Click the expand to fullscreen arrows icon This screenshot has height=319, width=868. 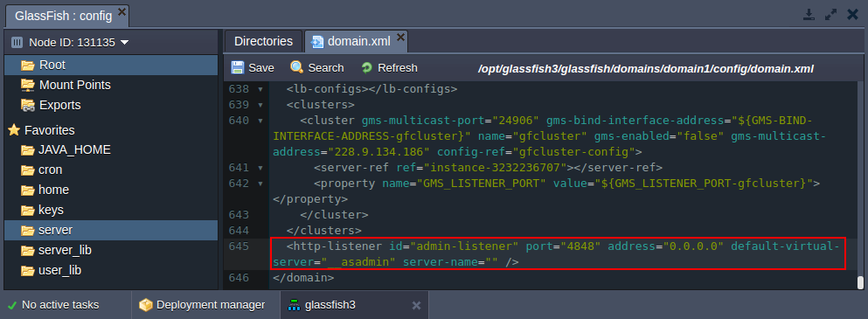click(x=831, y=14)
